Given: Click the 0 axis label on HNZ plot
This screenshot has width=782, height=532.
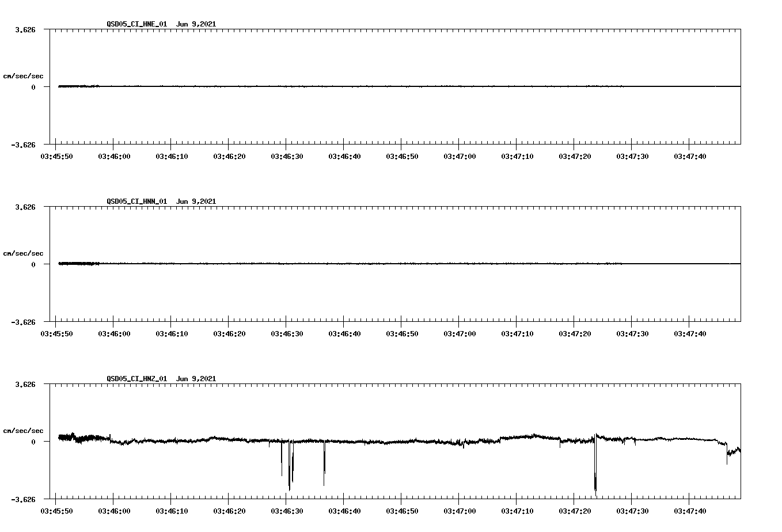Looking at the screenshot, I should click(x=33, y=442).
